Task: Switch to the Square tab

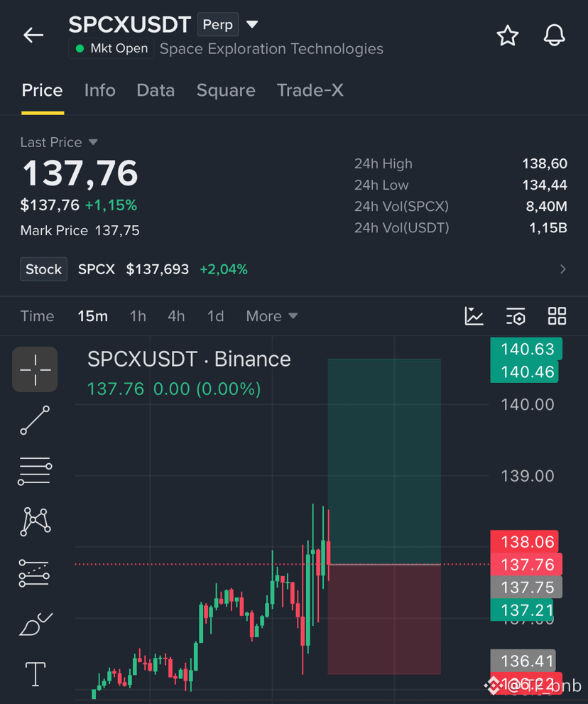Action: pos(226,90)
